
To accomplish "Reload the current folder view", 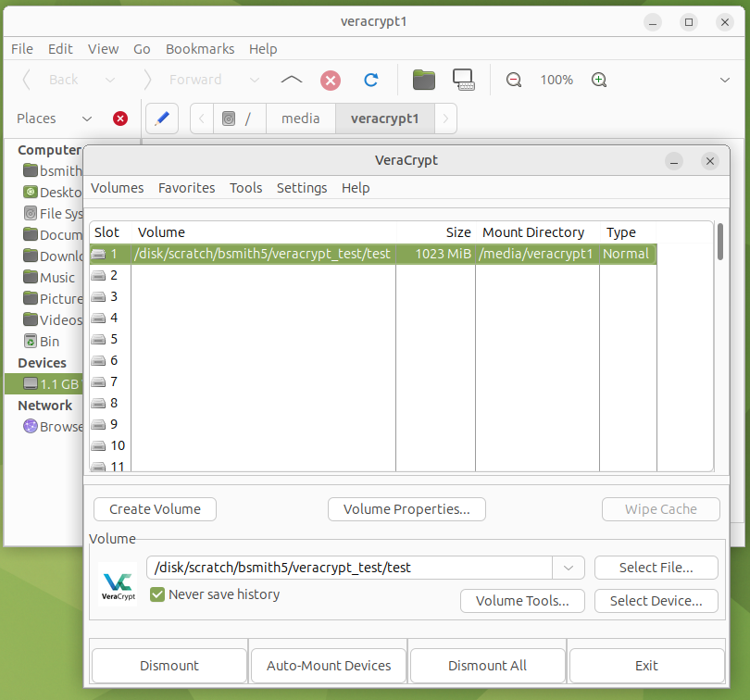I will click(x=371, y=80).
